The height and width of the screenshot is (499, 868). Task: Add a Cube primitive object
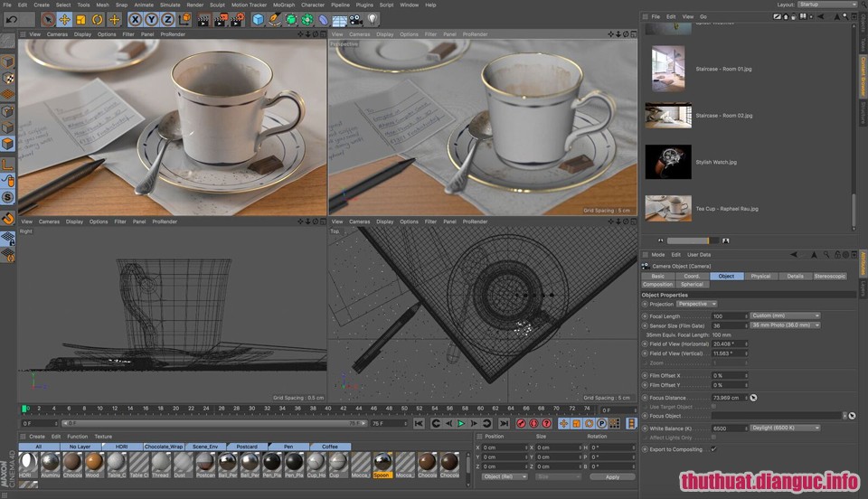point(258,20)
